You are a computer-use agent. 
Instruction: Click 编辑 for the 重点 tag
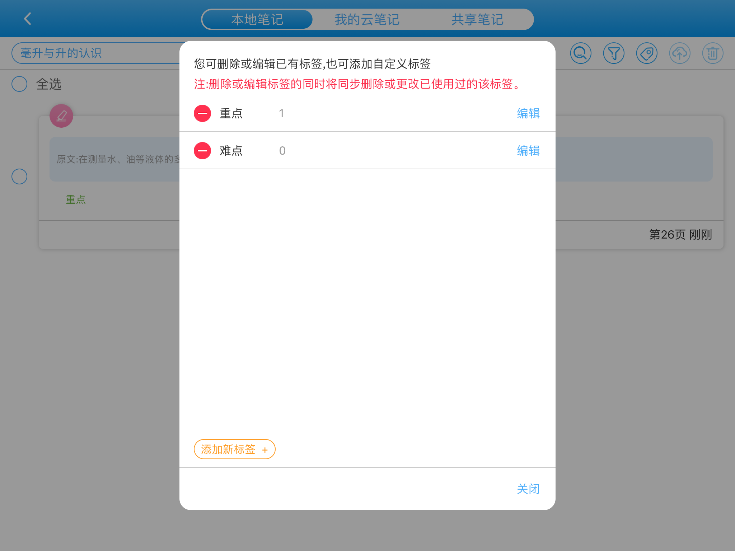coord(528,113)
